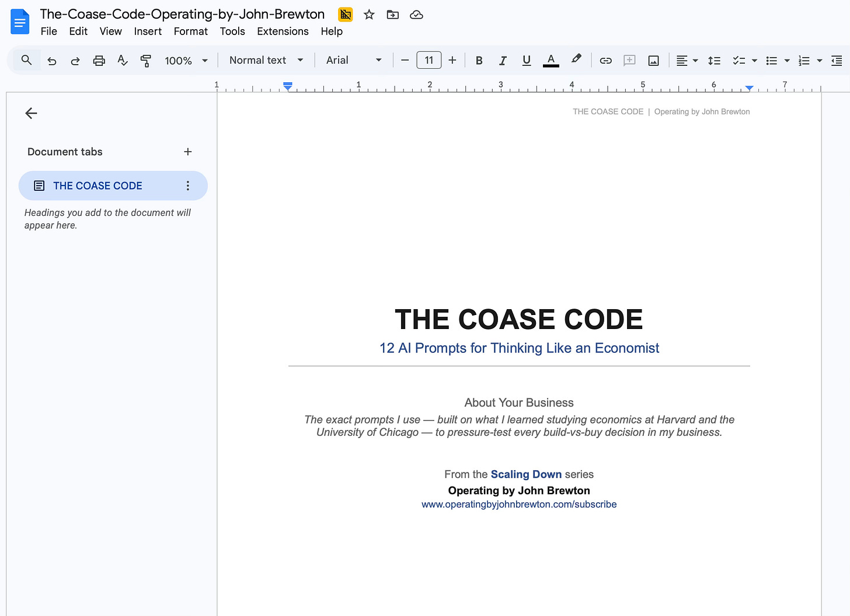Open the text alignment dropdown
This screenshot has width=850, height=616.
[687, 61]
